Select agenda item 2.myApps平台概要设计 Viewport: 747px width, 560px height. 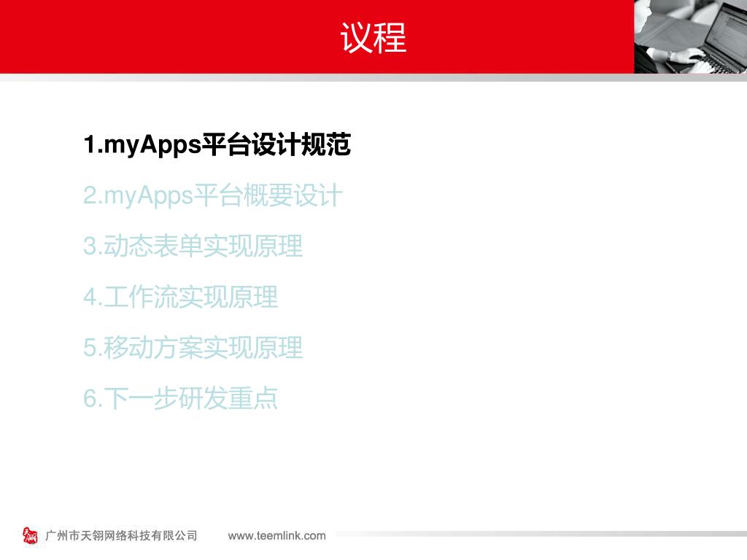(213, 195)
